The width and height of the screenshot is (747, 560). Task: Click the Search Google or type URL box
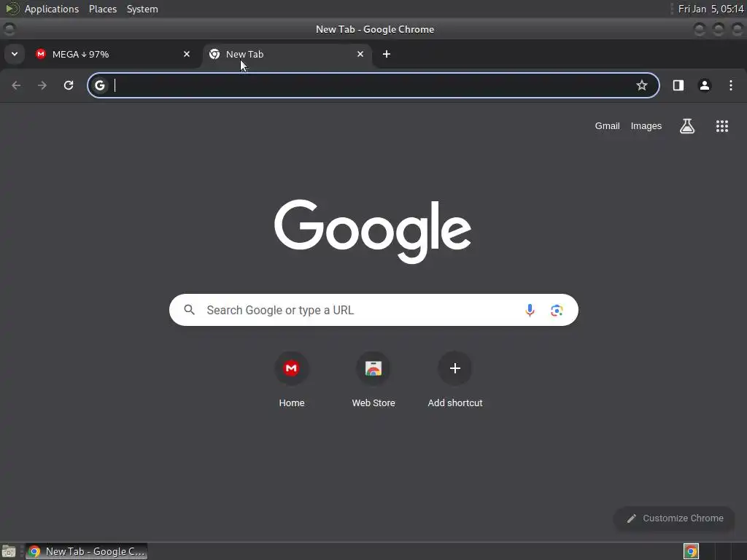tap(373, 310)
